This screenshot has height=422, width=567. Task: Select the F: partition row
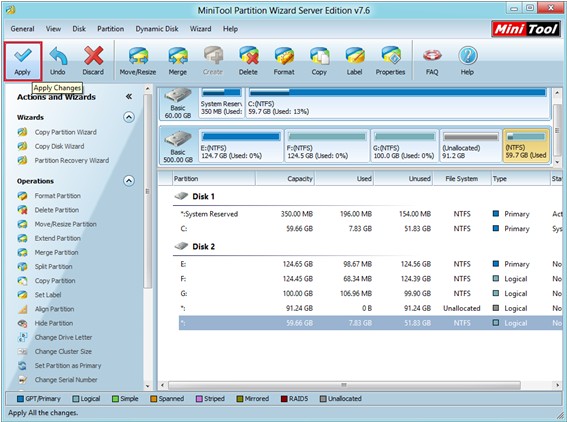pyautogui.click(x=370, y=279)
